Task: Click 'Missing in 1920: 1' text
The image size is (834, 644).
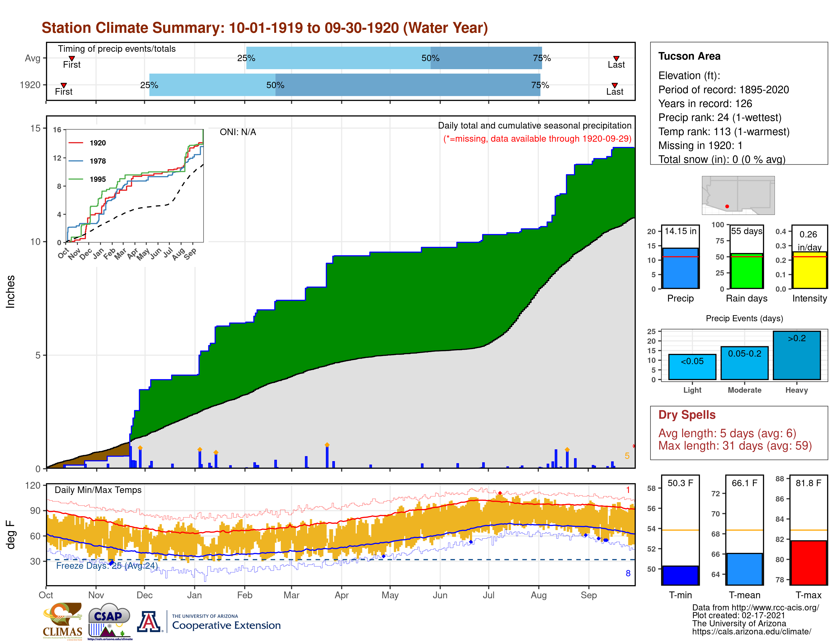Action: (700, 145)
